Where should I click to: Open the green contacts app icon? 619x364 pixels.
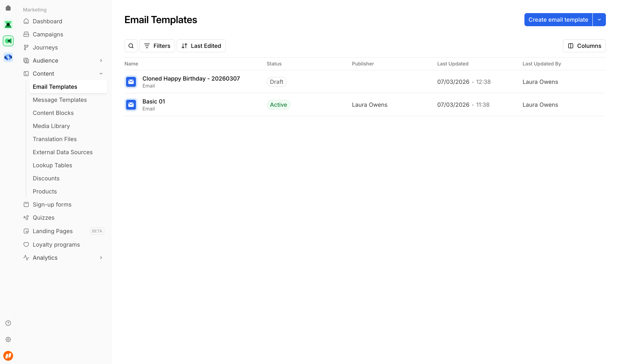point(8,24)
